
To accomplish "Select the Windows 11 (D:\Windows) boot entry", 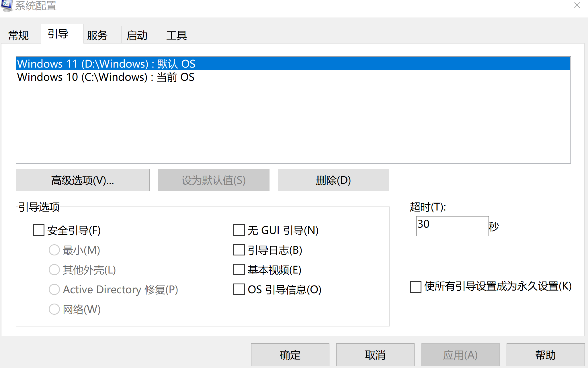I will [x=293, y=64].
